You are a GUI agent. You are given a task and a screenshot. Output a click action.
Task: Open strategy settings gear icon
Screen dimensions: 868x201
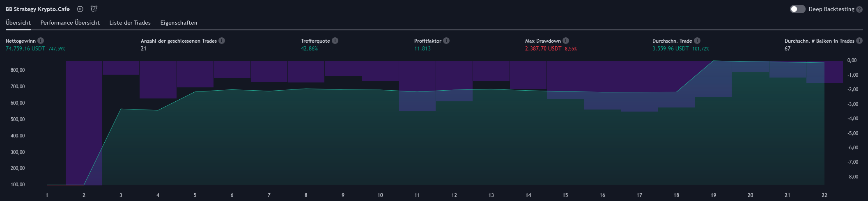tap(80, 9)
